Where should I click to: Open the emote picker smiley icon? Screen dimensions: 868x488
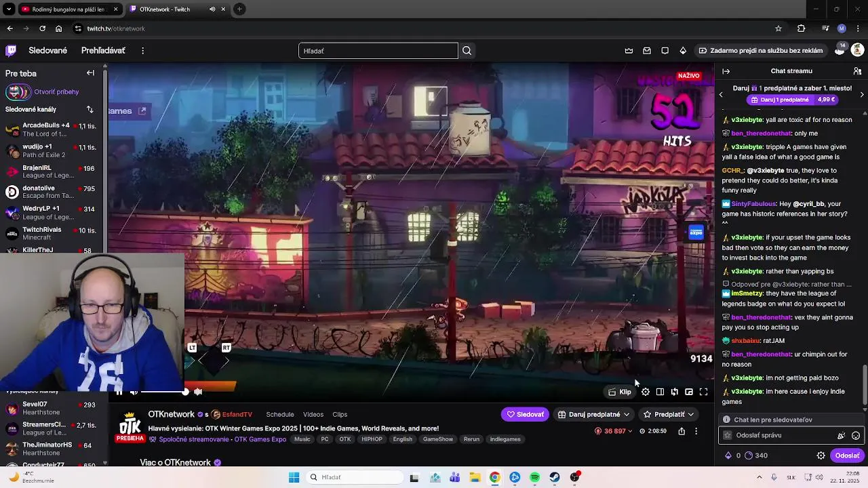pos(856,436)
